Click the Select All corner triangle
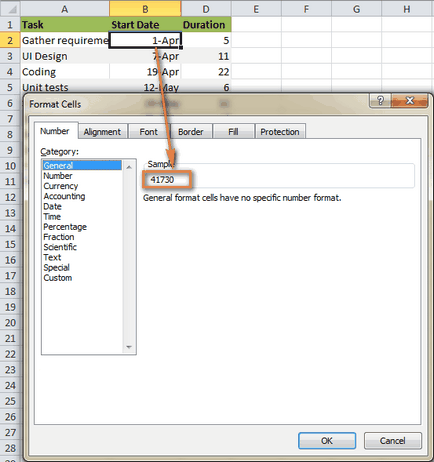 click(10, 8)
